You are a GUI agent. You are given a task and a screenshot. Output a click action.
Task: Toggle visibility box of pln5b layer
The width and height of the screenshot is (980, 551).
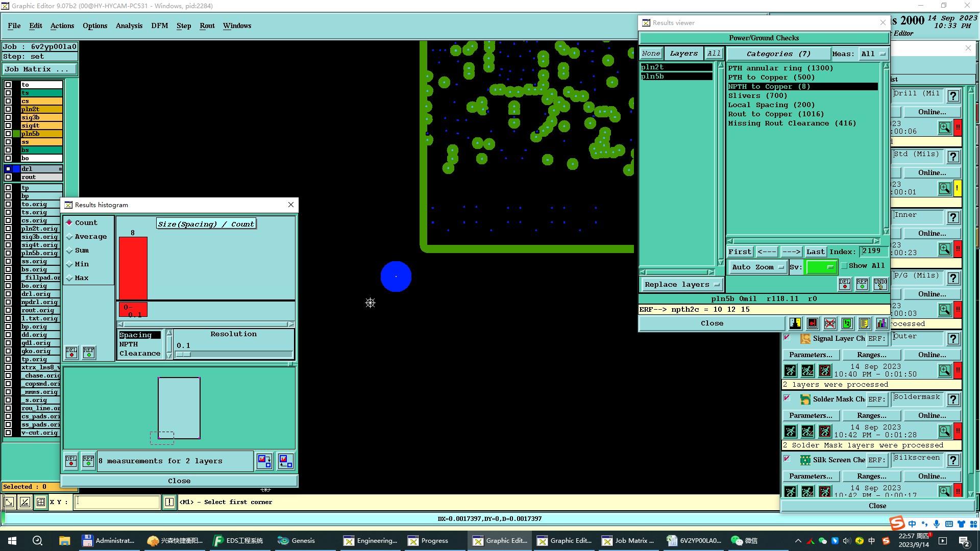coord(8,134)
